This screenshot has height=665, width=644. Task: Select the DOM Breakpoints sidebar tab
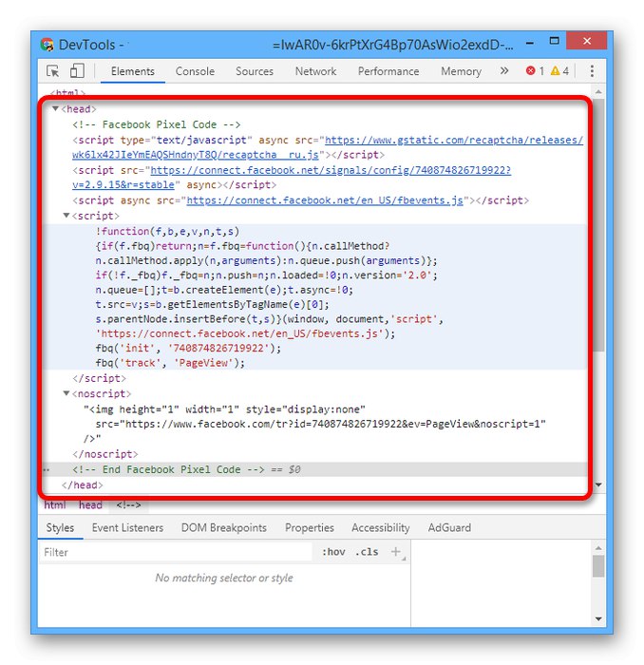[x=224, y=527]
